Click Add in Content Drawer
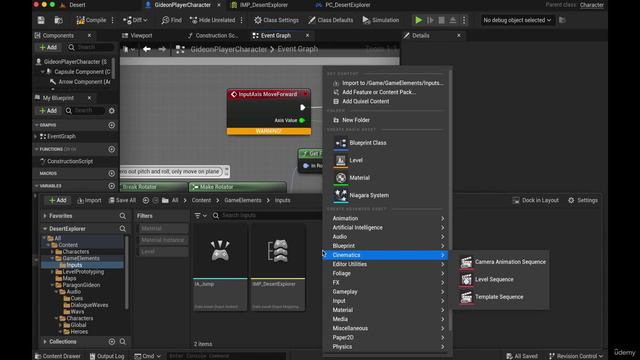 pyautogui.click(x=58, y=200)
